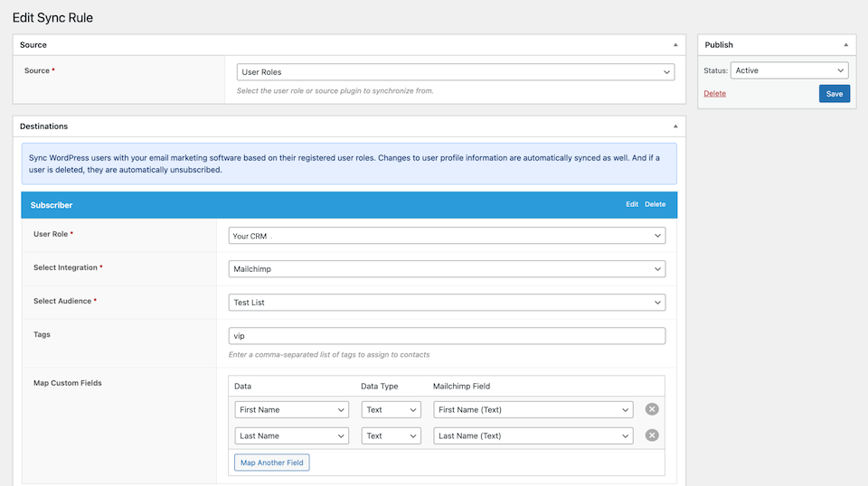This screenshot has height=486, width=868.
Task: Remove the First Name field mapping row
Action: click(652, 409)
